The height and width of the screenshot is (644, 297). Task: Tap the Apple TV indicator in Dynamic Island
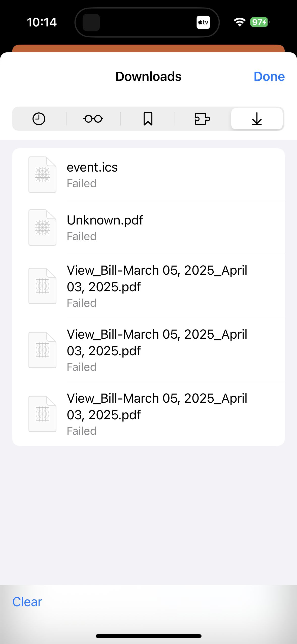click(x=203, y=22)
